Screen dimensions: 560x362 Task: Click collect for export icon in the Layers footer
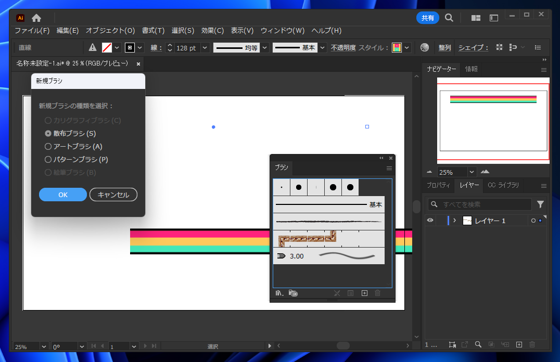point(464,345)
